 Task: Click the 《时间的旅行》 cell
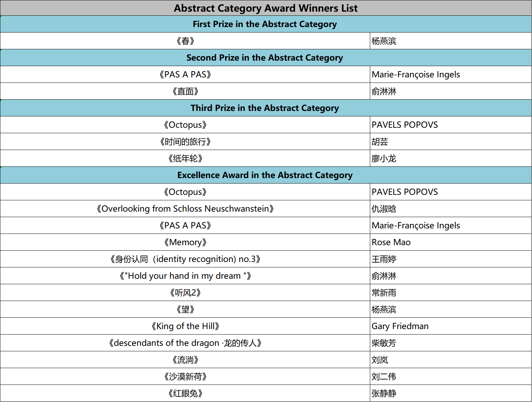coord(185,141)
